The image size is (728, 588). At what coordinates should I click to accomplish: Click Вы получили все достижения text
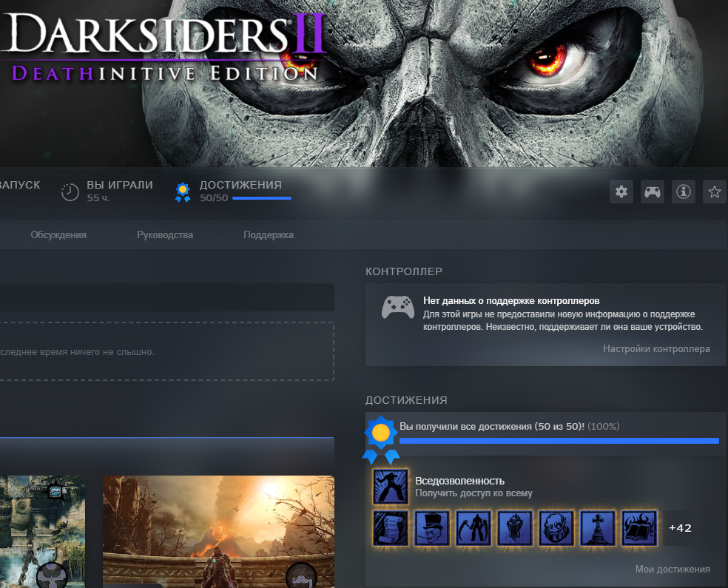tap(492, 426)
